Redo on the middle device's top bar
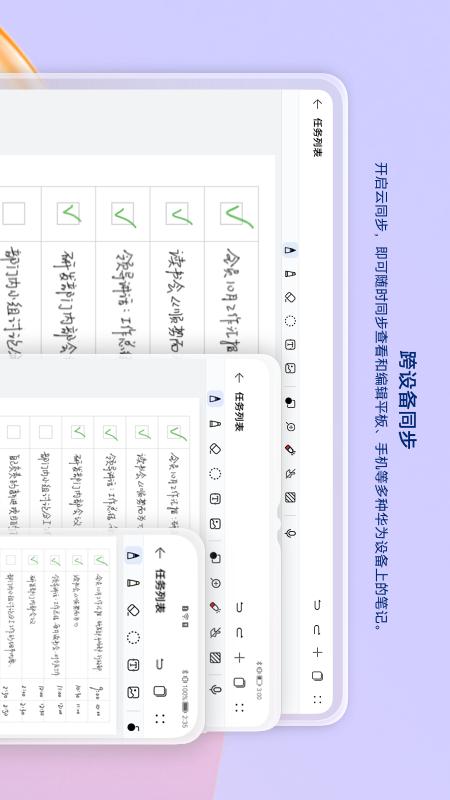Image resolution: width=450 pixels, height=800 pixels. click(239, 633)
